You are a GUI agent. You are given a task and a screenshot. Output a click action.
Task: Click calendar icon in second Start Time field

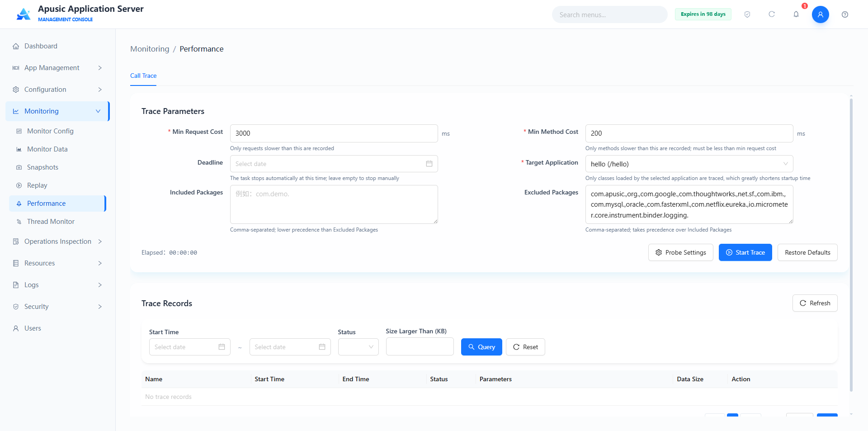click(322, 347)
